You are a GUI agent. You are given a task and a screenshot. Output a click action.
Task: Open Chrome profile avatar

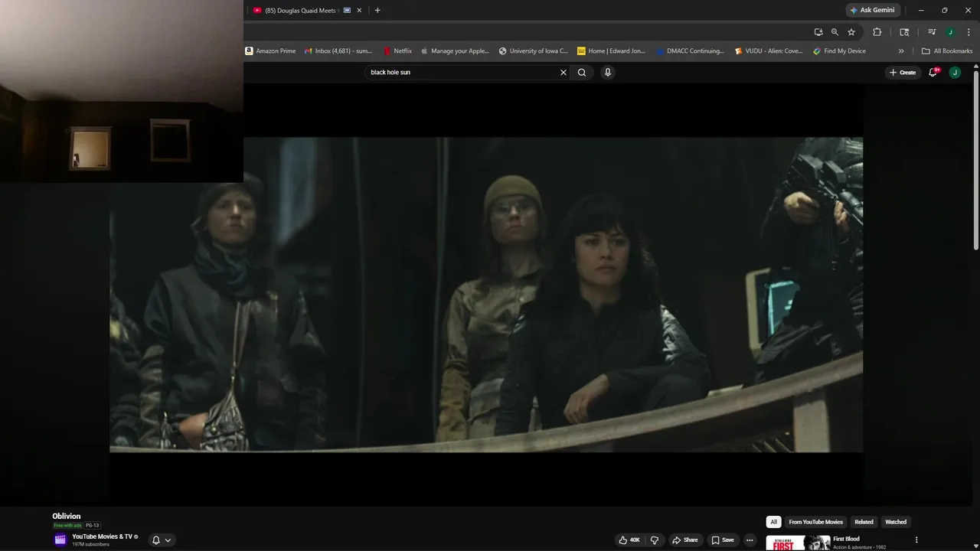point(950,32)
